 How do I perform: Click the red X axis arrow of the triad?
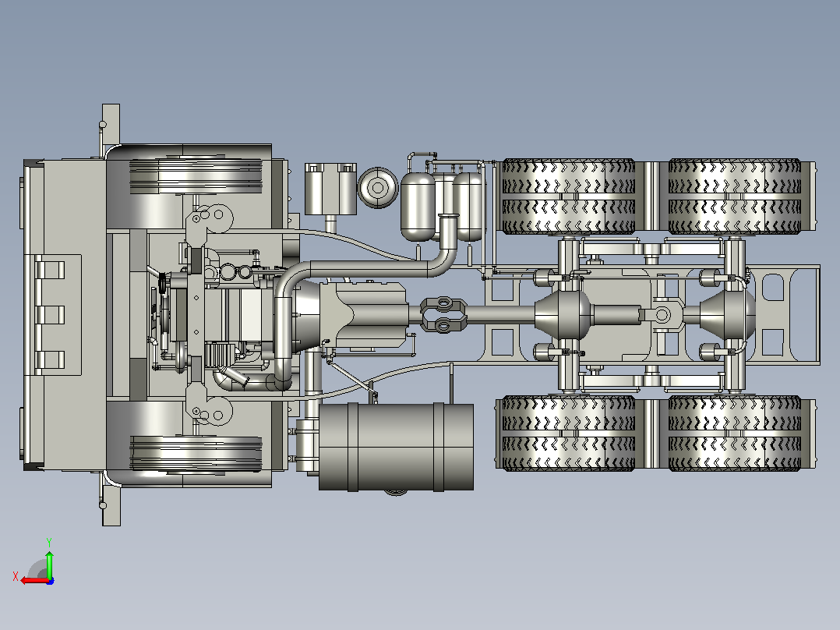click(x=35, y=581)
